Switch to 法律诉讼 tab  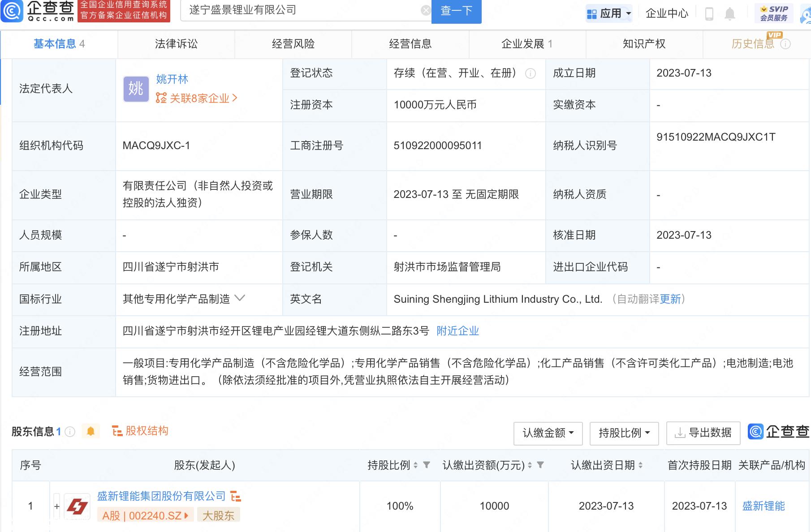click(x=176, y=44)
